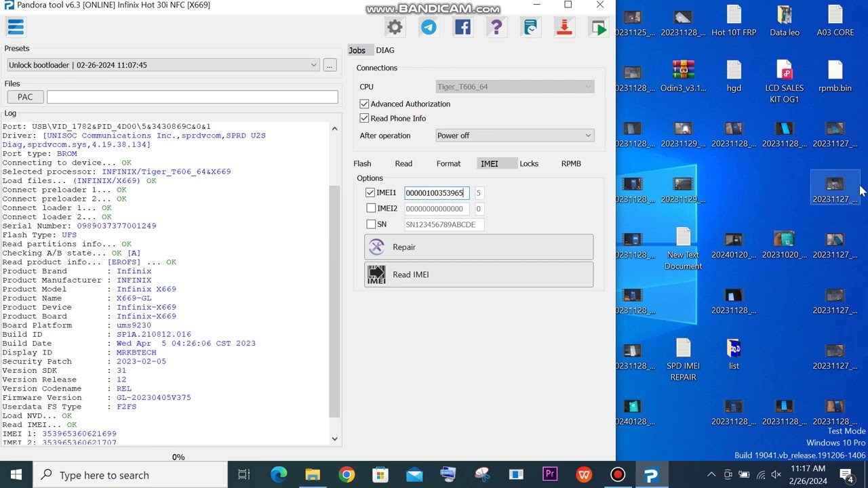Open the Locks tab

[529, 163]
